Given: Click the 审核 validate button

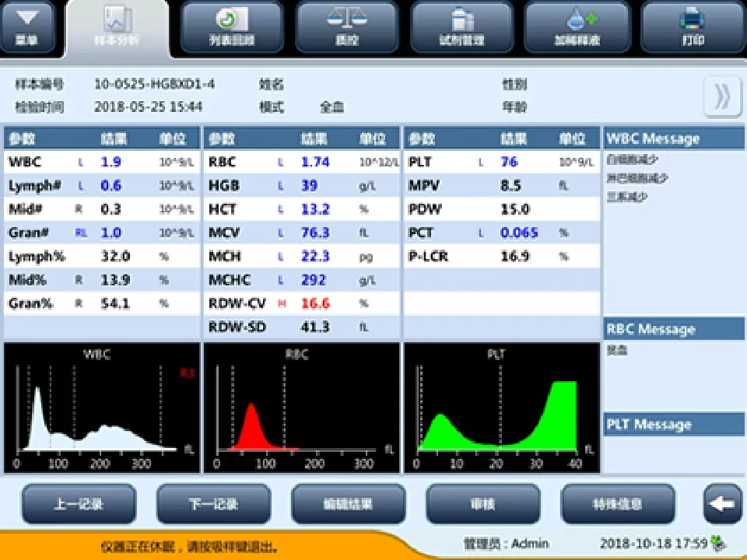Looking at the screenshot, I should tap(482, 504).
